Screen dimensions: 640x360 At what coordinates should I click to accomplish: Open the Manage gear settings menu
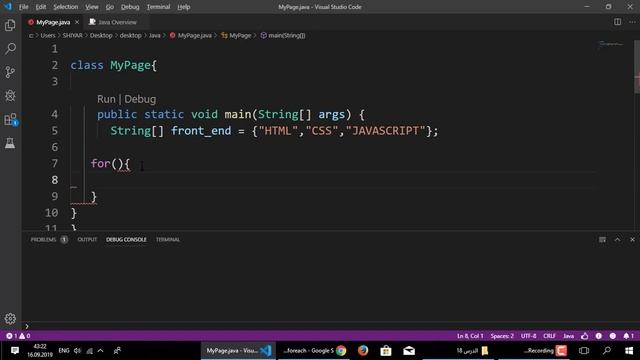[x=10, y=318]
